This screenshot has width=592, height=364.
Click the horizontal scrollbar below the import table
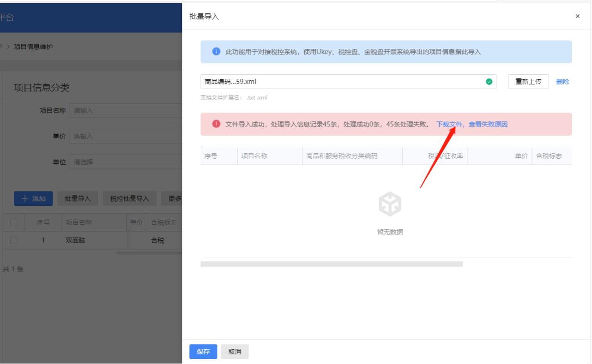[332, 264]
